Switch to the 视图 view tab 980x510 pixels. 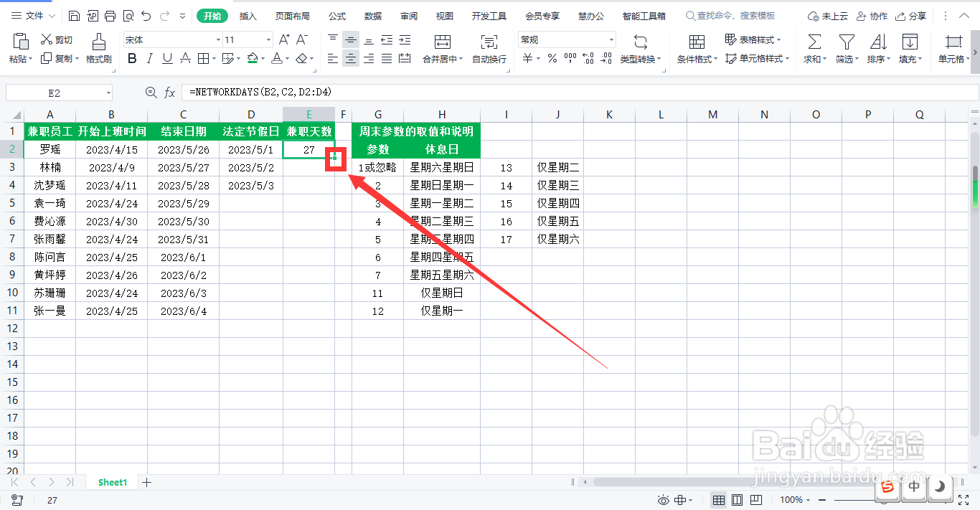pyautogui.click(x=445, y=16)
